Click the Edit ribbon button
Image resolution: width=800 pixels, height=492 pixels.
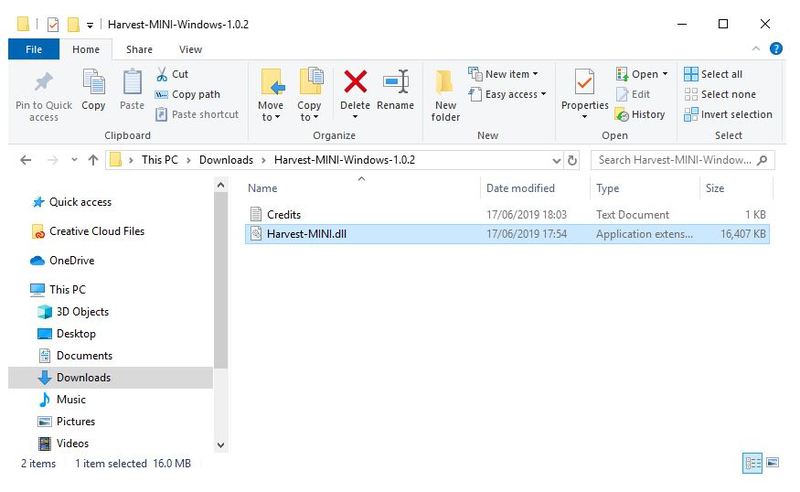[x=633, y=94]
